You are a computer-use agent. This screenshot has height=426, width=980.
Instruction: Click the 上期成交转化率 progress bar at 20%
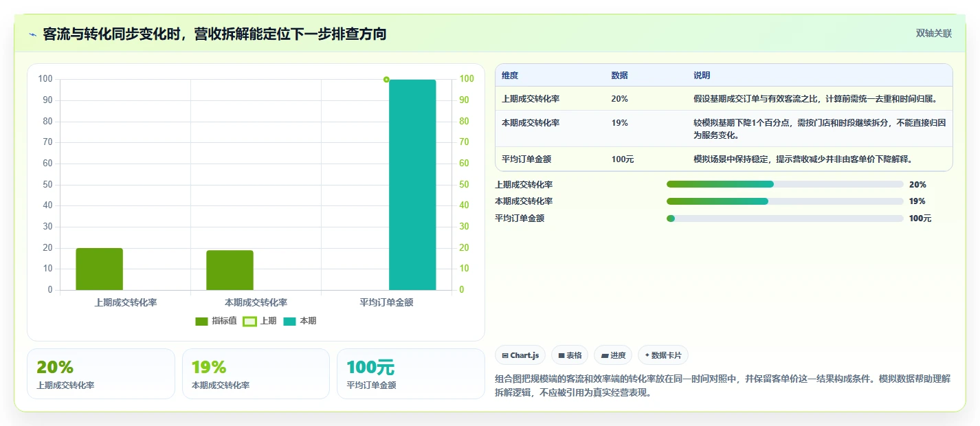785,184
